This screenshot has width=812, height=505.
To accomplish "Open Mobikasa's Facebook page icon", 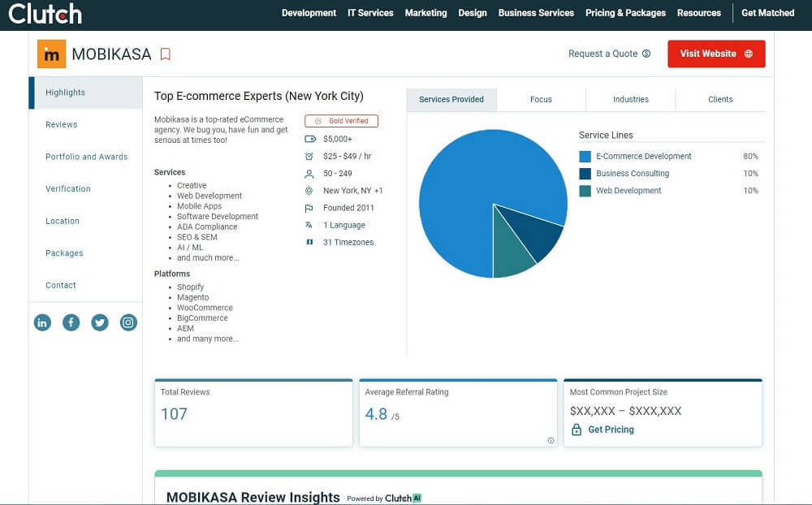I will click(x=71, y=322).
